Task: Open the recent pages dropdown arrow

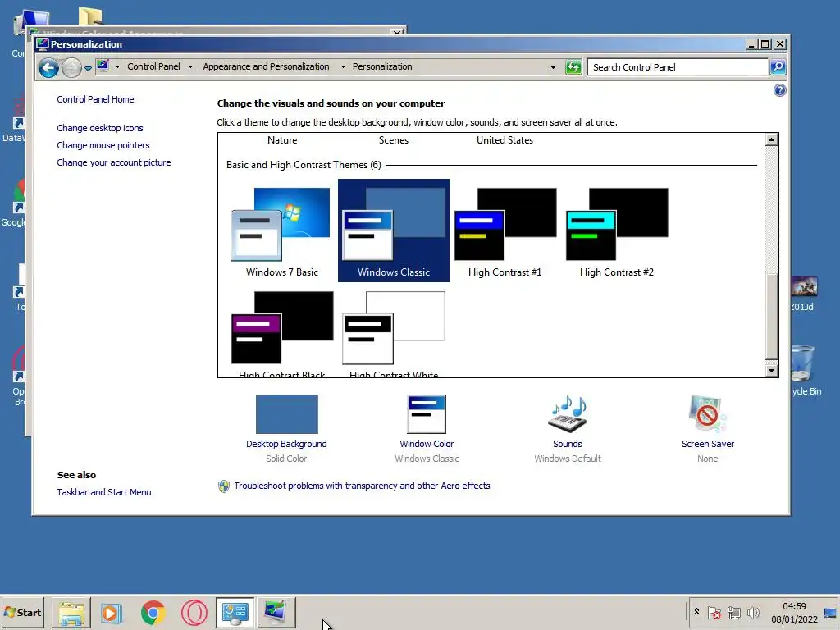Action: [89, 68]
